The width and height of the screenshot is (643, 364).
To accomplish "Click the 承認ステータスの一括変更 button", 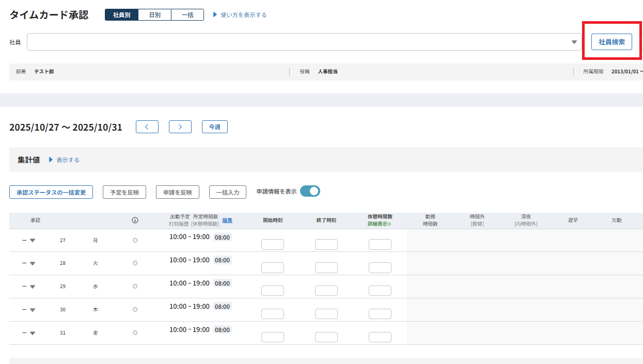I will click(x=51, y=192).
